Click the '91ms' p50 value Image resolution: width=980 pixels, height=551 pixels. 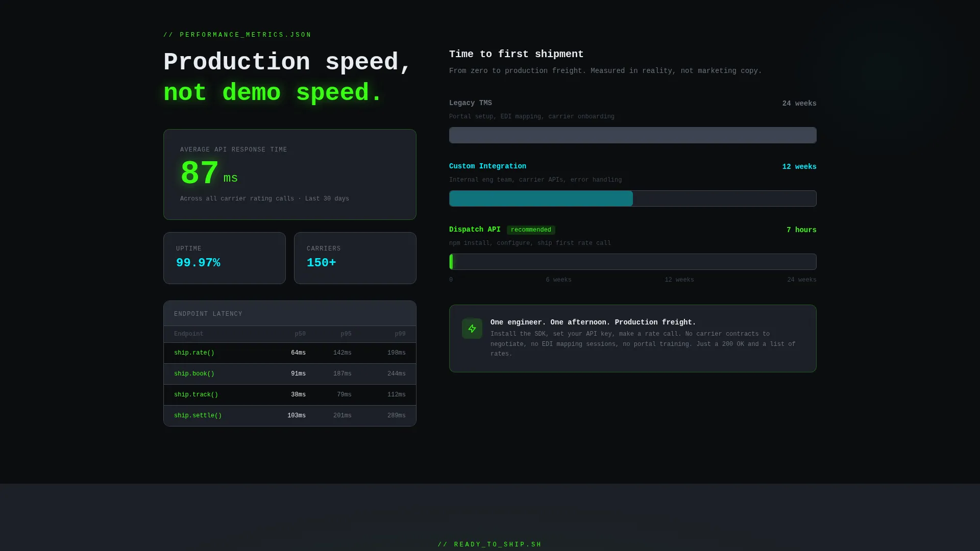pos(298,374)
